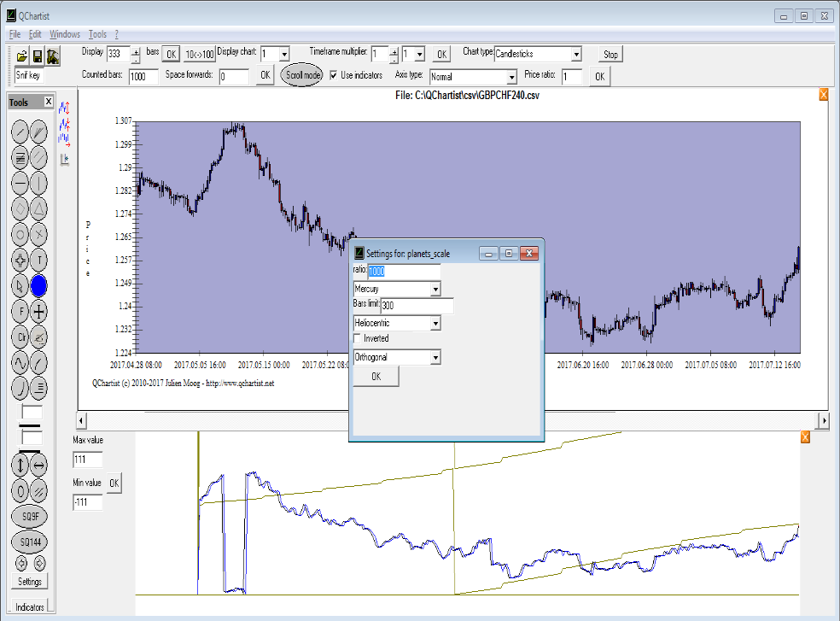Viewport: 840px width, 621px height.
Task: Enable the Inverted checkbox
Action: pos(358,339)
